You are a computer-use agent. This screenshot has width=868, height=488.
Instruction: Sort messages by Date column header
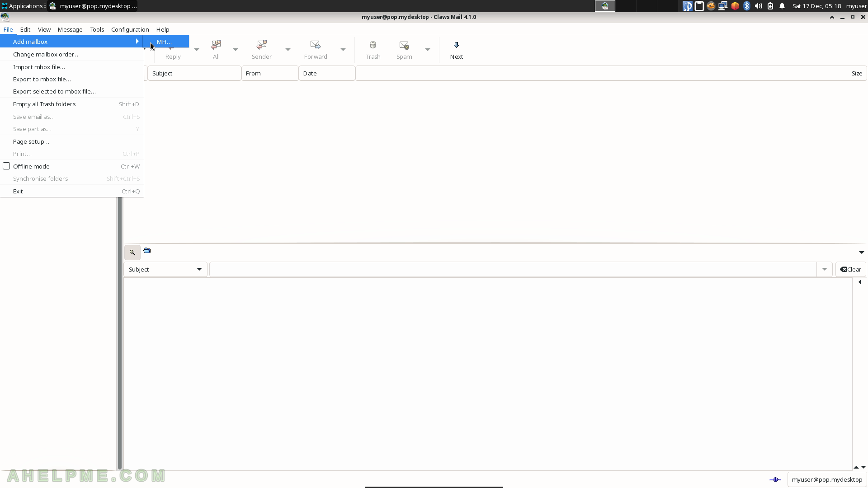327,73
